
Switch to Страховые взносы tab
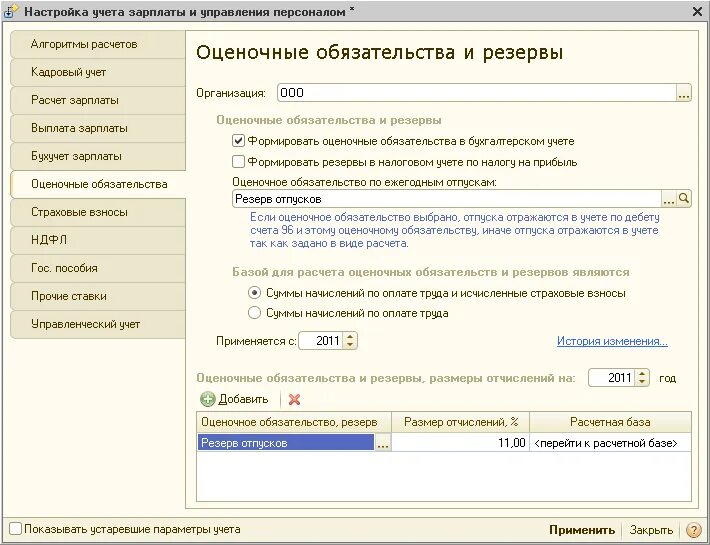pyautogui.click(x=98, y=212)
